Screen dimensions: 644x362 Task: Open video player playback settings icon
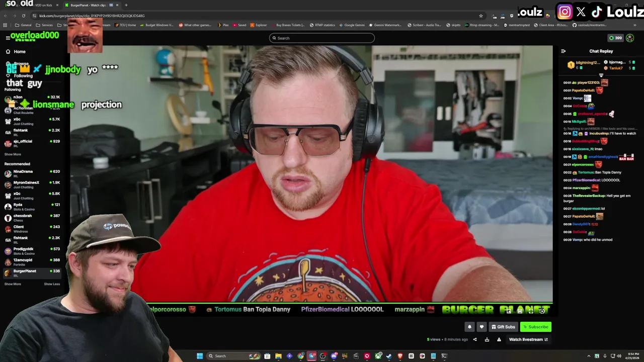[x=542, y=311]
